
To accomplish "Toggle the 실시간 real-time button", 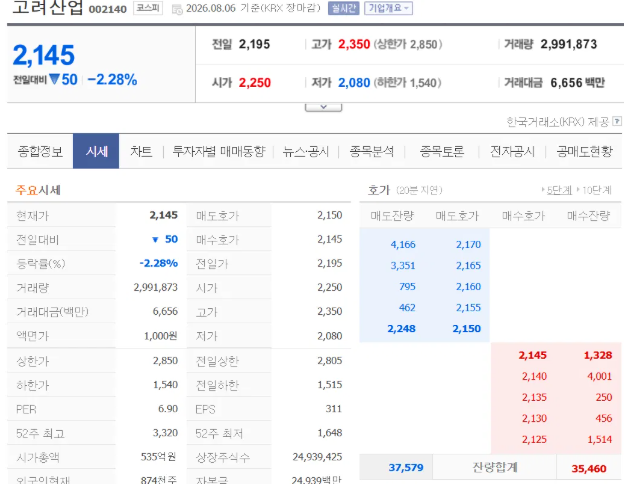I will 343,8.
